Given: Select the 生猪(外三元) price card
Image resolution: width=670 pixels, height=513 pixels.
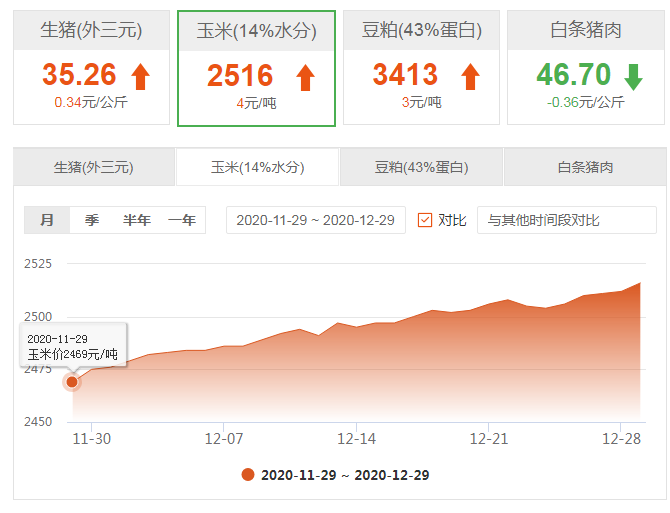Looking at the screenshot, I should click(x=91, y=67).
